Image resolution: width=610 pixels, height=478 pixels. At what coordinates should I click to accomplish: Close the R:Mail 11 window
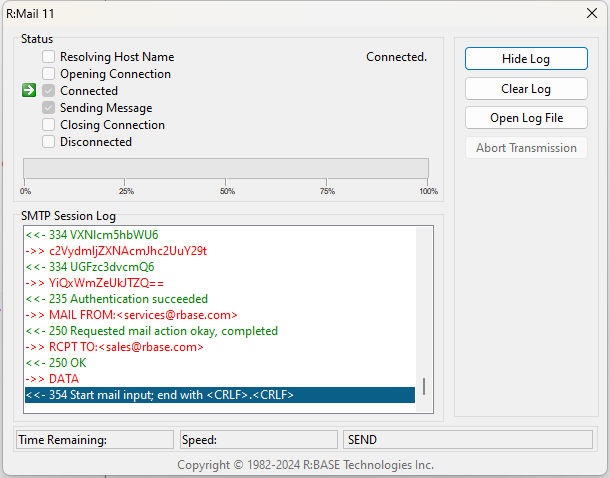pyautogui.click(x=592, y=13)
